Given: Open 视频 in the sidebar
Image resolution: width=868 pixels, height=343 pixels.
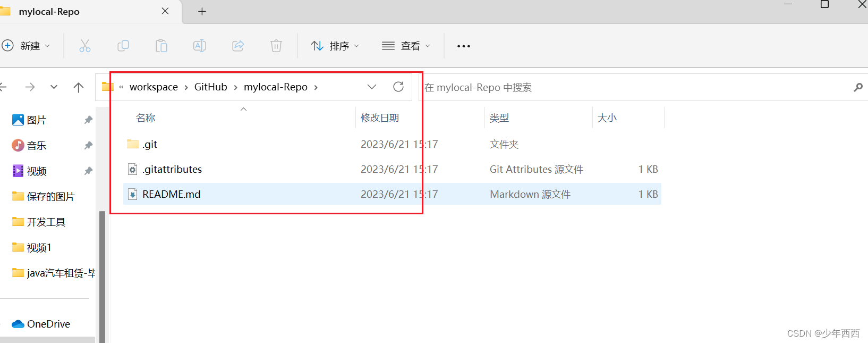Looking at the screenshot, I should tap(29, 171).
